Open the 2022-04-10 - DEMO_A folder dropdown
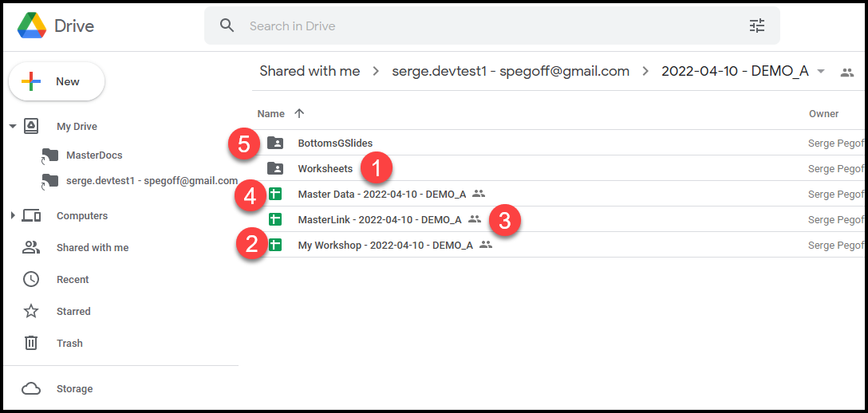This screenshot has height=413, width=868. (x=821, y=72)
